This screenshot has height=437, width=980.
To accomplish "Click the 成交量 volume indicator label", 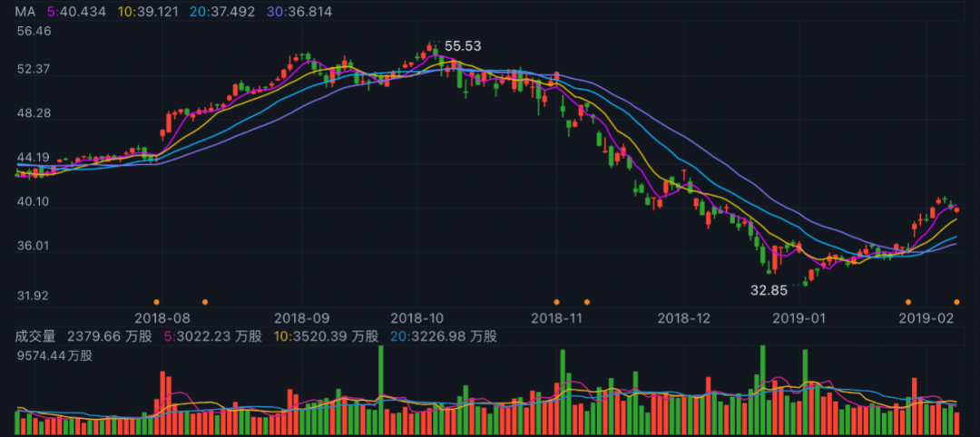I will tap(35, 337).
